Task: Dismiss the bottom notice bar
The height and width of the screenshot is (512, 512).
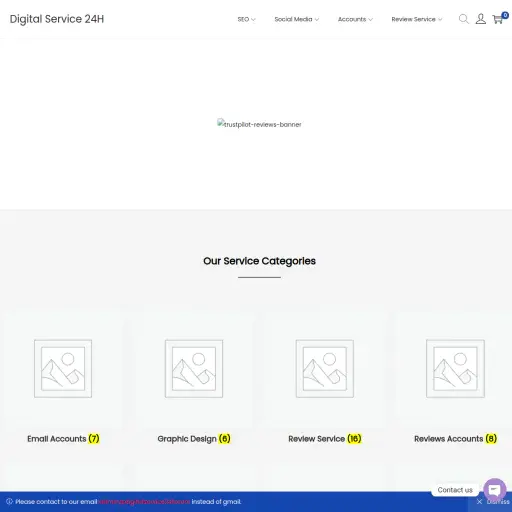Action: [493, 502]
